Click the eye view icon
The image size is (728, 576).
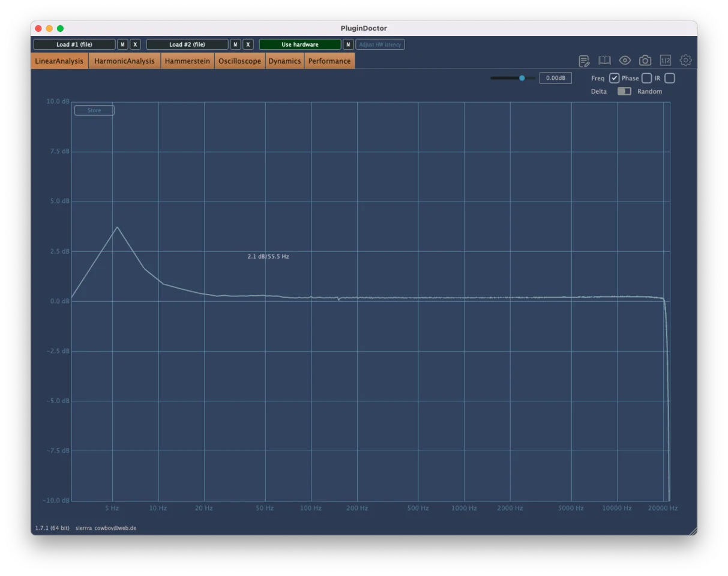click(x=625, y=61)
